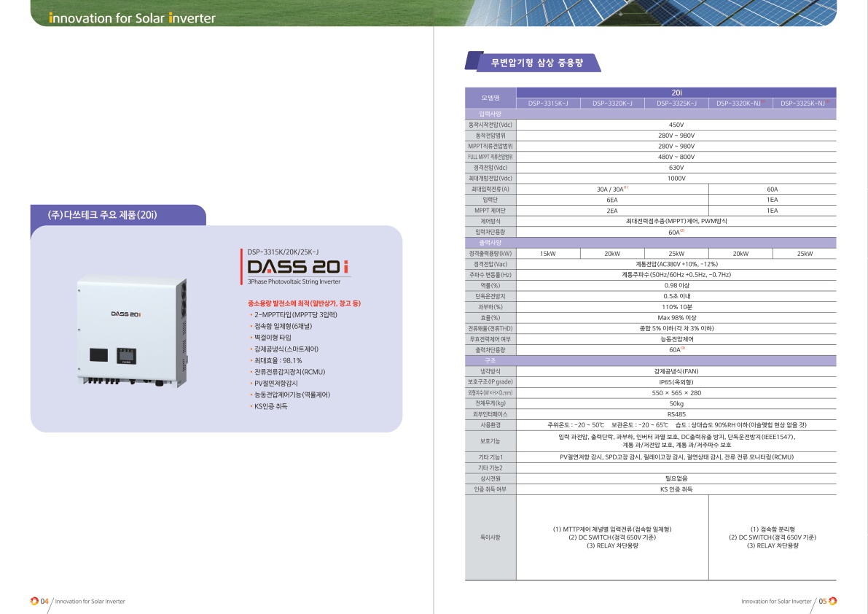
Task: Click the 15kW rated output cell
Action: (x=548, y=253)
